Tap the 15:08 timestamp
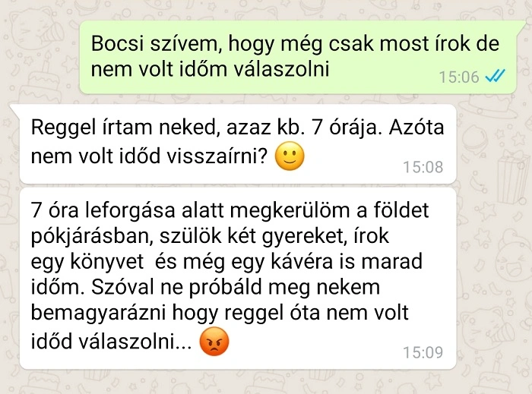 coord(423,167)
